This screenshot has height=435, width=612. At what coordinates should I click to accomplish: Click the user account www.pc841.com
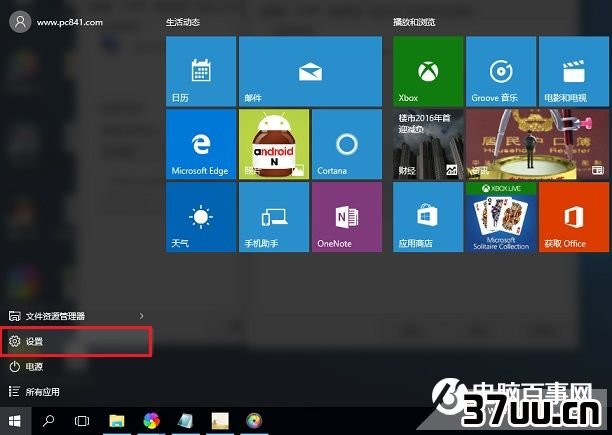[x=56, y=22]
